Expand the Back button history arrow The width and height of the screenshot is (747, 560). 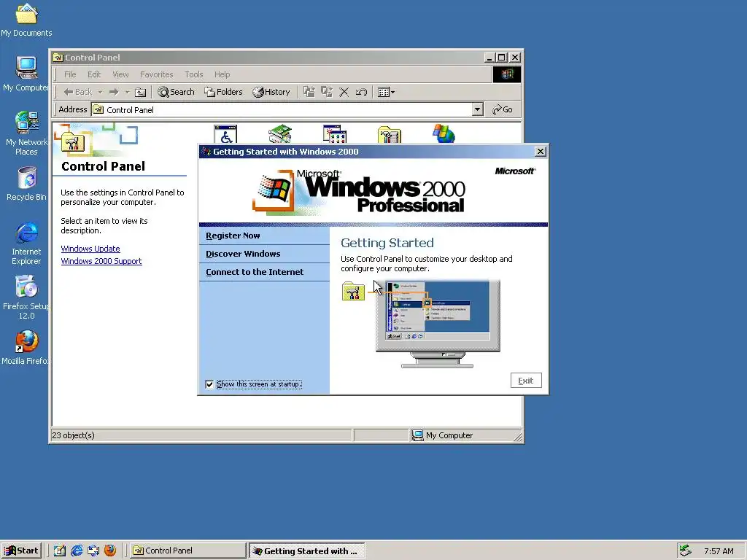point(100,92)
